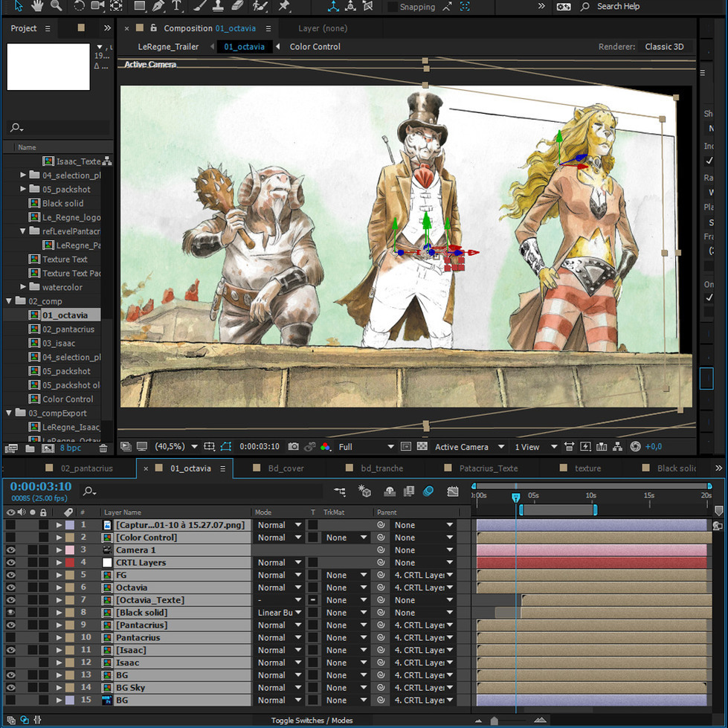The image size is (728, 728).
Task: Open the Layer (none) viewer tab
Action: coord(323,28)
